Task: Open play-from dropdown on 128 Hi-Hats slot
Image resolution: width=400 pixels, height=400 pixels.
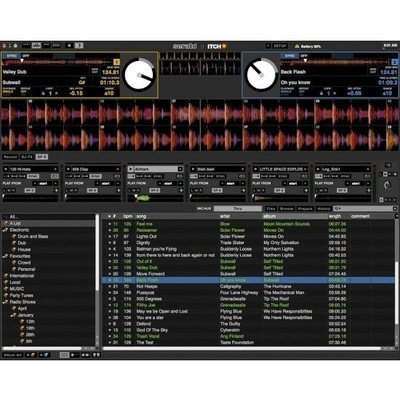Action: coord(44,183)
